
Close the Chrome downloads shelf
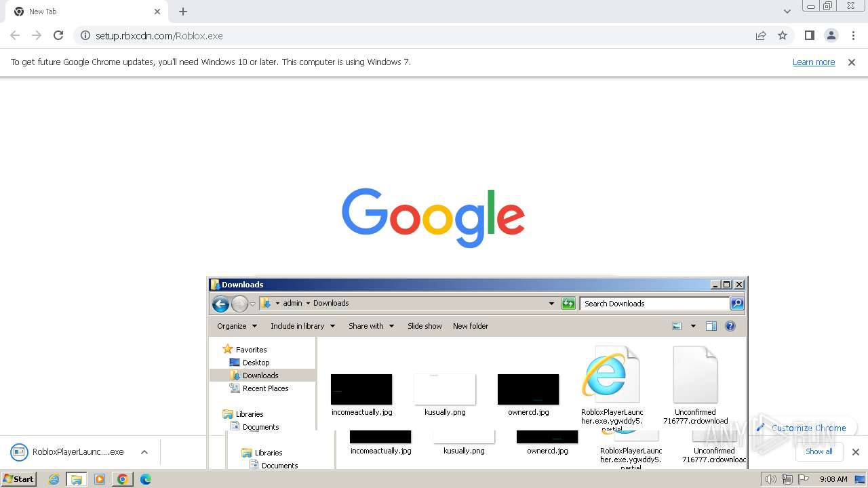click(x=856, y=452)
